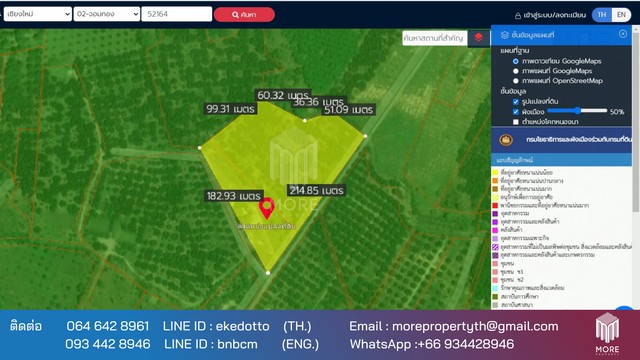The height and width of the screenshot is (360, 640).
Task: Click the red search button
Action: (x=244, y=15)
